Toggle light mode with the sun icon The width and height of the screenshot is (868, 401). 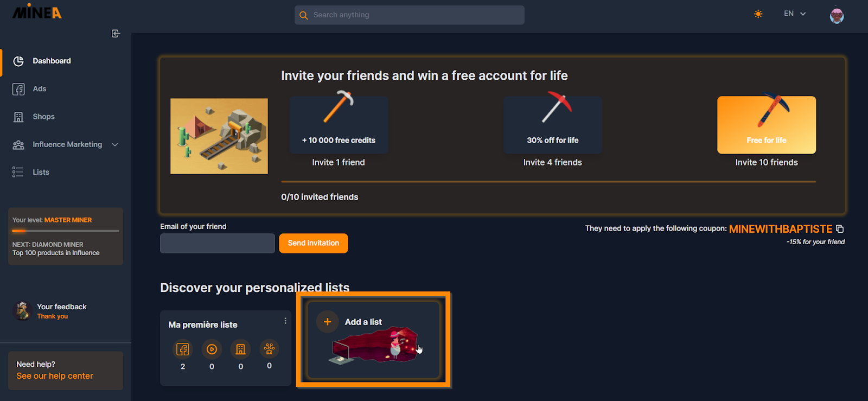758,14
